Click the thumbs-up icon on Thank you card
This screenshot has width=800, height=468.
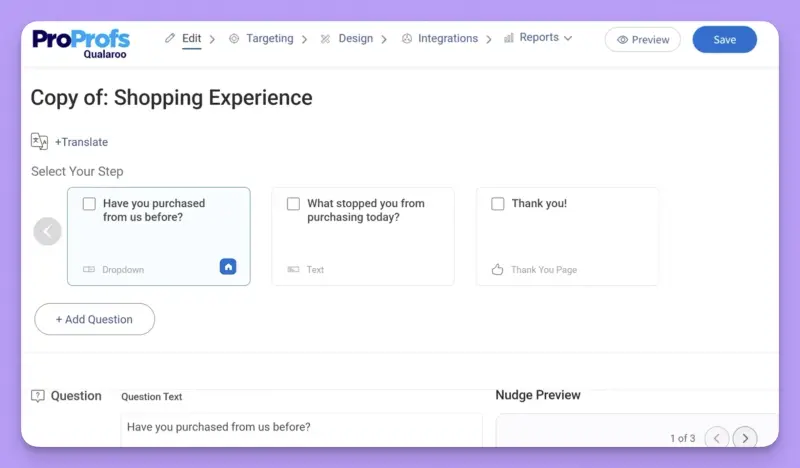click(x=497, y=269)
